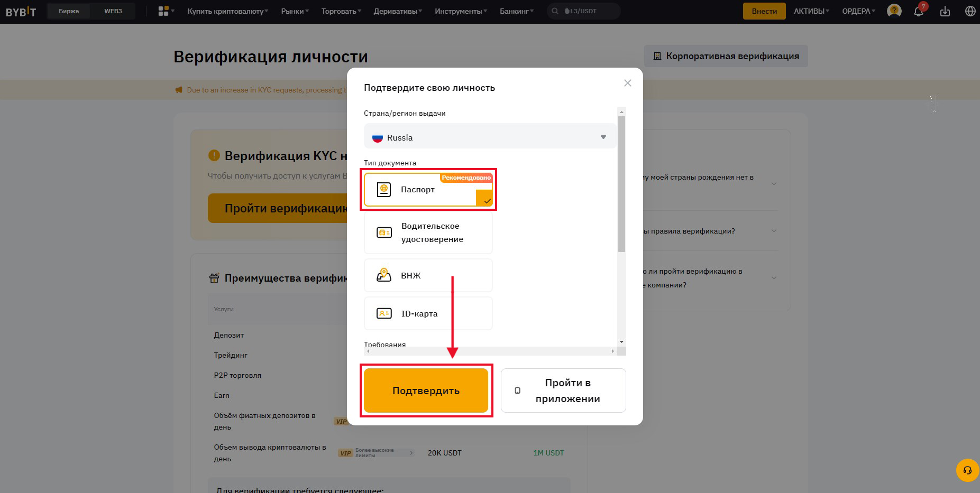This screenshot has width=980, height=493.
Task: Click the phone icon in Пройти в приложении
Action: [x=518, y=390]
